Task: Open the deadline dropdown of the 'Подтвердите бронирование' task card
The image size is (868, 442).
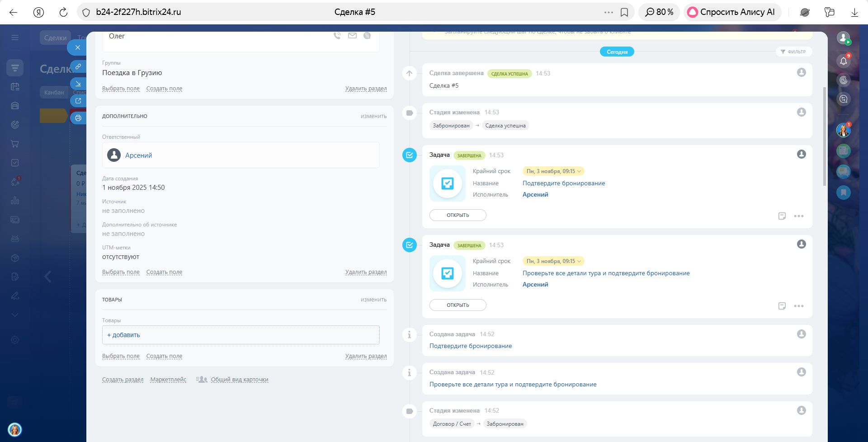Action: [x=553, y=171]
